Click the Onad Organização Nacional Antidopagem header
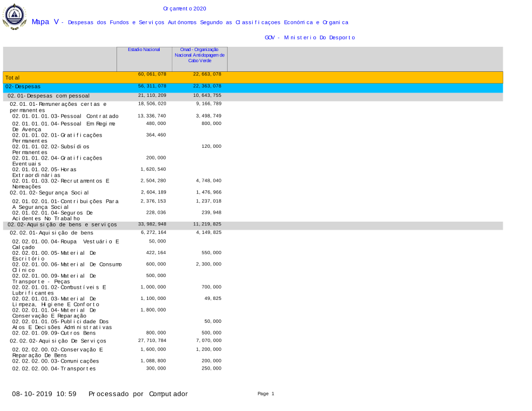The width and height of the screenshot is (532, 411). coord(199,55)
